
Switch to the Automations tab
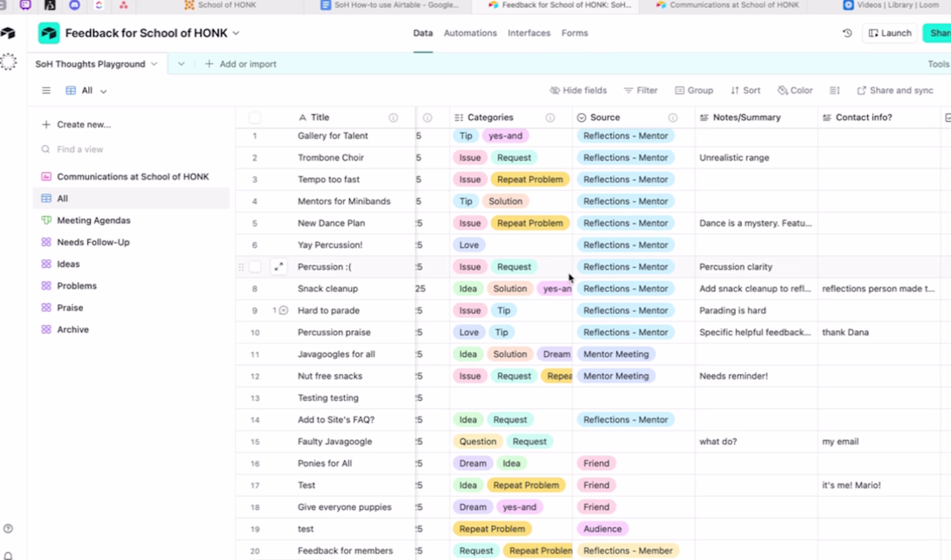[x=470, y=34]
